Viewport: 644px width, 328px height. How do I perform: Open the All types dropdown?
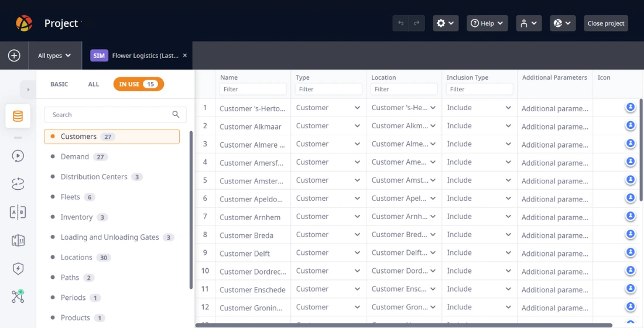54,56
